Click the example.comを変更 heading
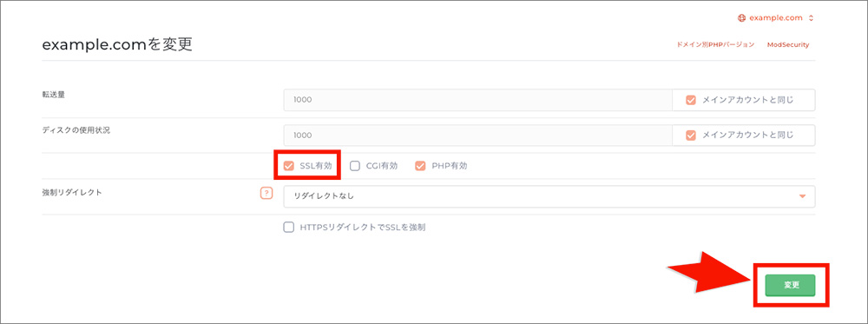This screenshot has width=868, height=324. 117,45
